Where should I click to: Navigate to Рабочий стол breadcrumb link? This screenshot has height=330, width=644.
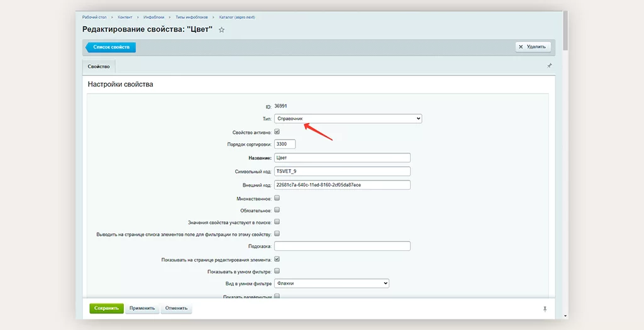95,17
